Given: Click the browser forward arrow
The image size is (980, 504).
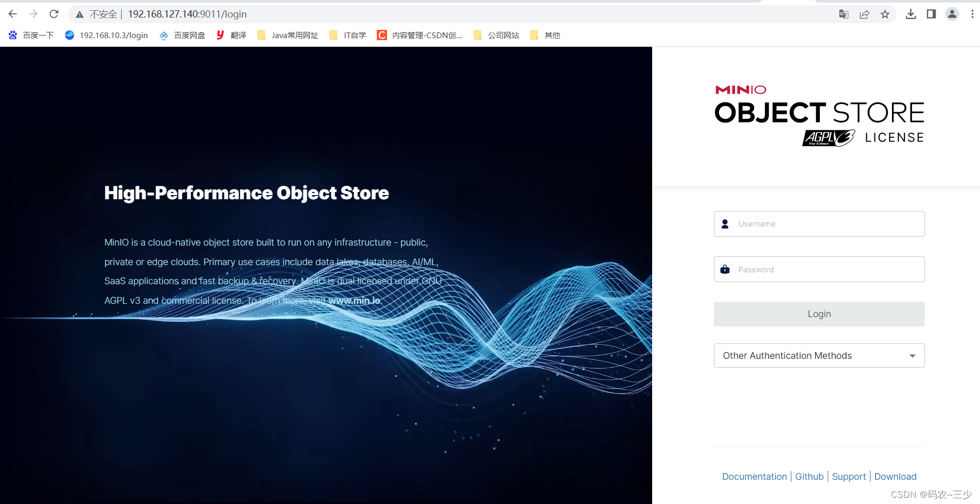Looking at the screenshot, I should (x=33, y=14).
